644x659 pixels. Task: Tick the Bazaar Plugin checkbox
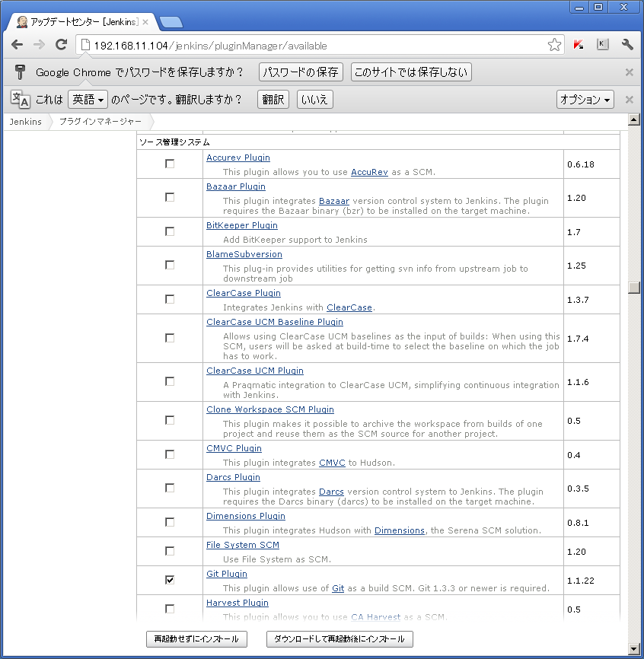[170, 198]
